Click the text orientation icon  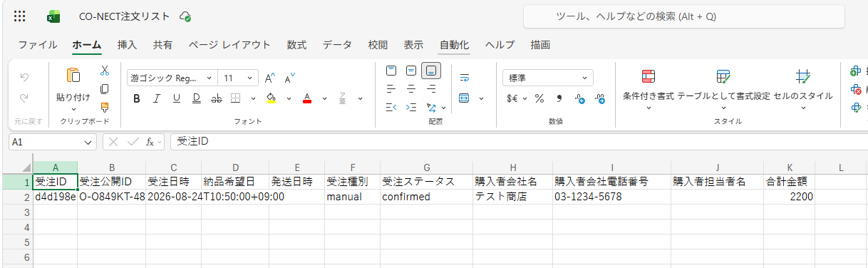pyautogui.click(x=430, y=108)
